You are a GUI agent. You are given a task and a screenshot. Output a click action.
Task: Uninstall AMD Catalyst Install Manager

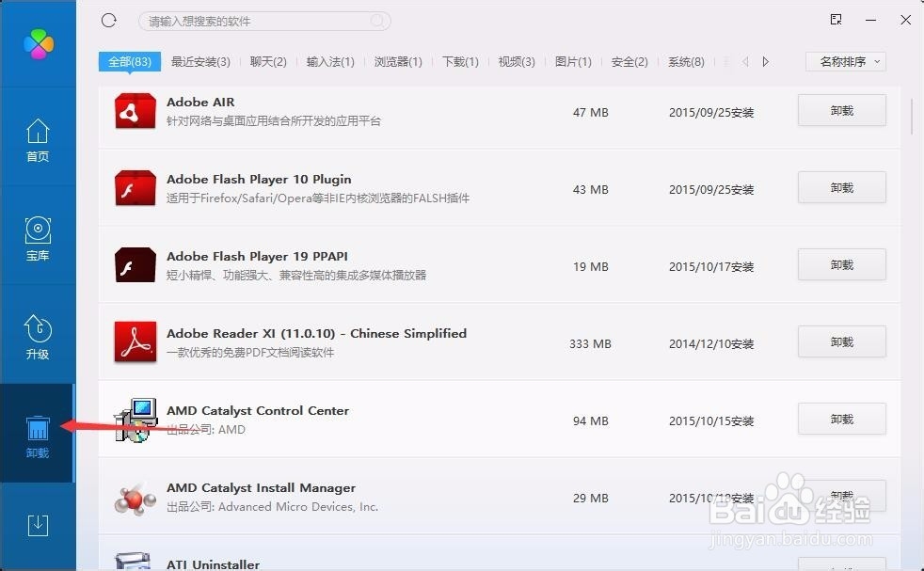842,496
